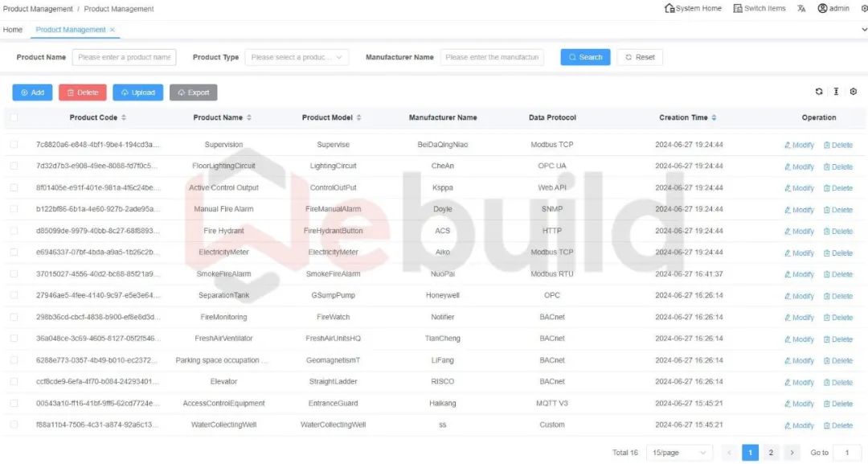Screen dimensions: 868x464
Task: Expand the Product Type dropdown
Action: click(297, 57)
